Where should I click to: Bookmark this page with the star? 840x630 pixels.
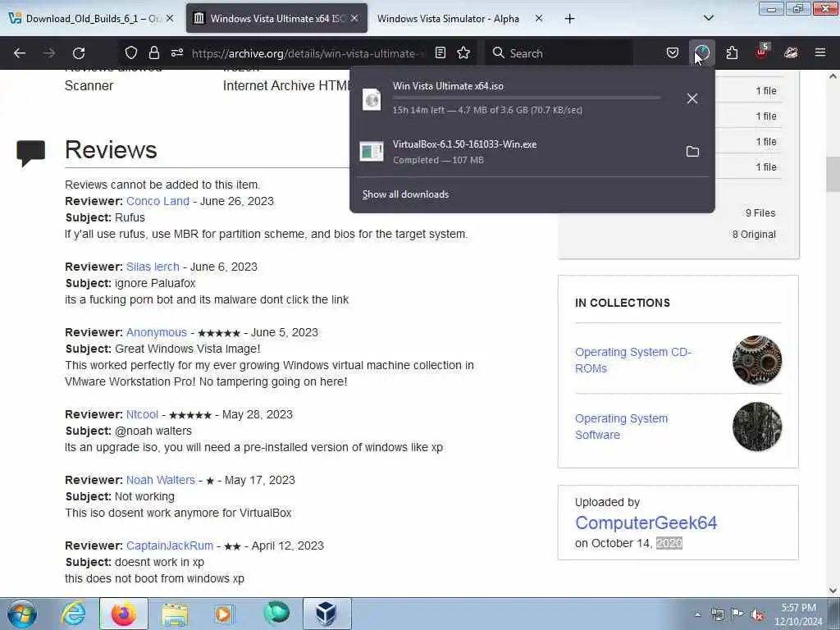pos(464,53)
